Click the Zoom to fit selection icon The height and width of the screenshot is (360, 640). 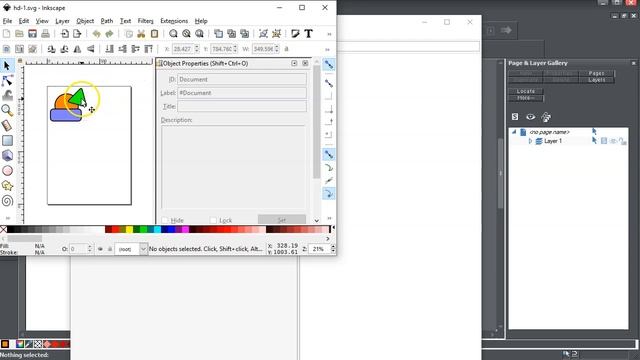(173, 34)
